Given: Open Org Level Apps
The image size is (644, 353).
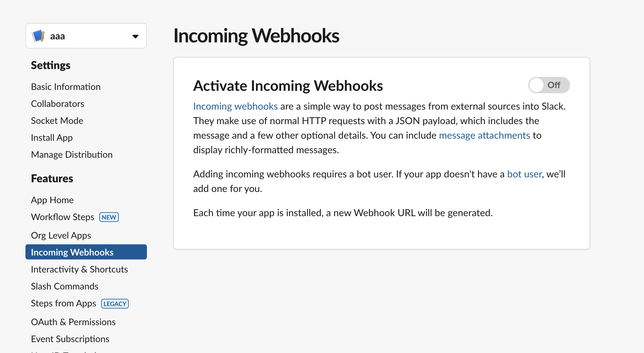Looking at the screenshot, I should [61, 235].
